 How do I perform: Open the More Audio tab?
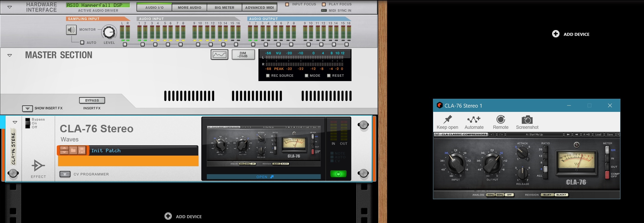tap(190, 7)
